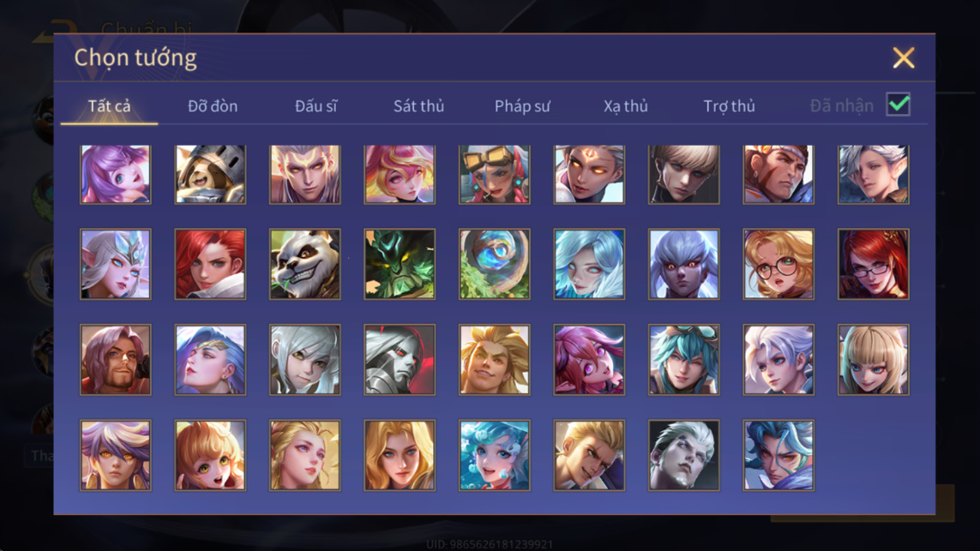Open the Đấu sĩ tab
Viewport: 980px width, 551px height.
(316, 106)
